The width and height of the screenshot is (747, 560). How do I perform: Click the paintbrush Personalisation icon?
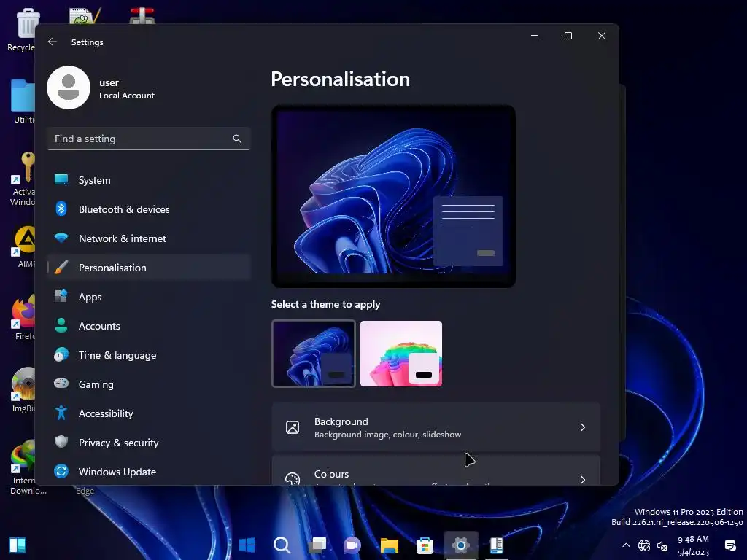click(x=61, y=267)
